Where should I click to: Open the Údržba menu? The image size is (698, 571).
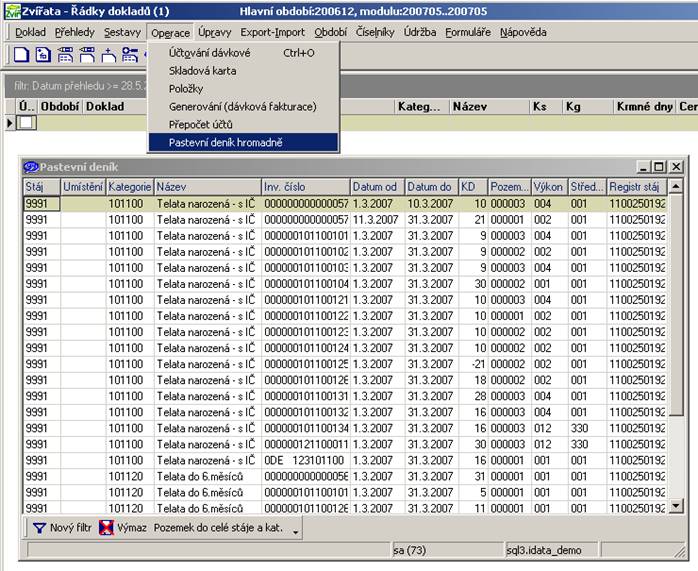[x=420, y=32]
